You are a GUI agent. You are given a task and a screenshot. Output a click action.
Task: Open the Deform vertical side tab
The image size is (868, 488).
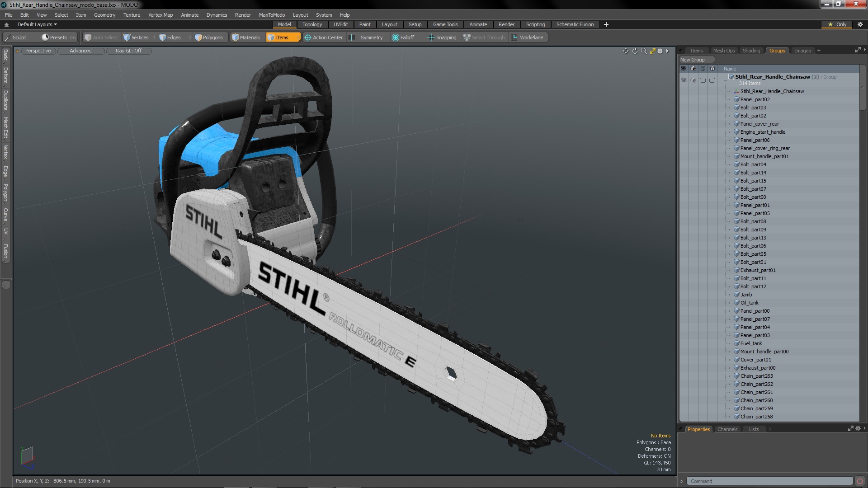click(5, 76)
